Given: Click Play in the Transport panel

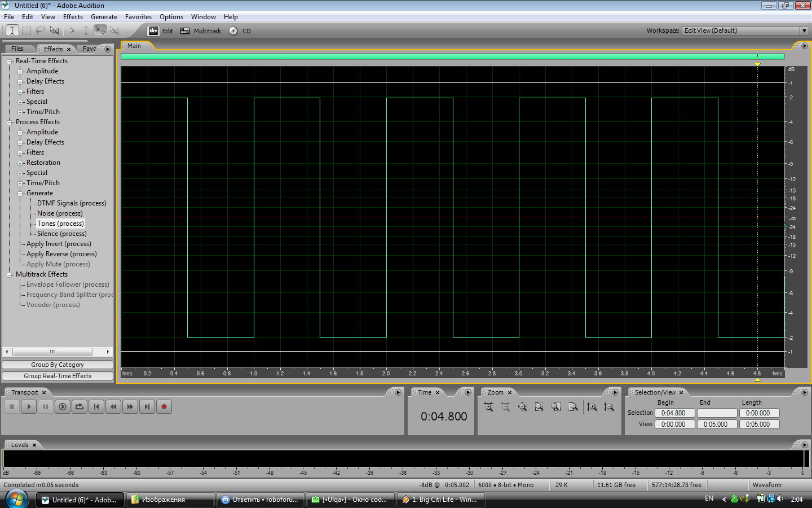Looking at the screenshot, I should coord(29,406).
